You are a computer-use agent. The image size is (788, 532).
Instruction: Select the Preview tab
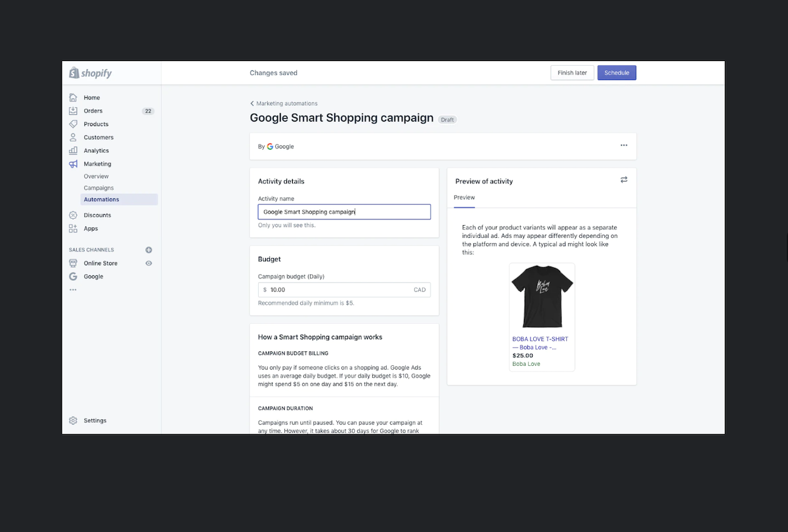464,198
